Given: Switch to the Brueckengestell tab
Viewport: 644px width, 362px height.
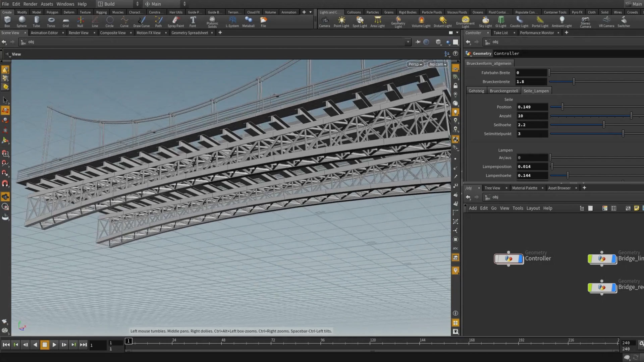Looking at the screenshot, I should click(503, 91).
